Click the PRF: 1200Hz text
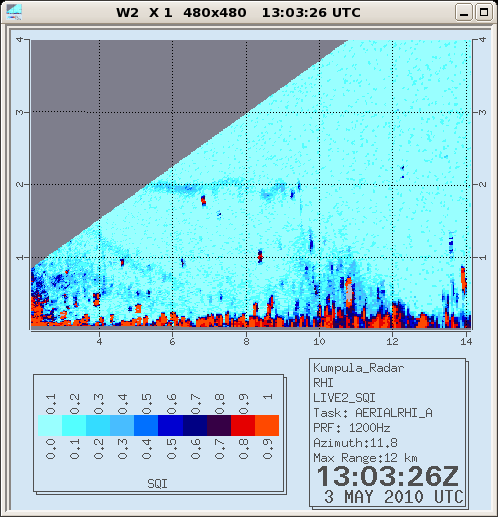The width and height of the screenshot is (498, 517). [352, 428]
